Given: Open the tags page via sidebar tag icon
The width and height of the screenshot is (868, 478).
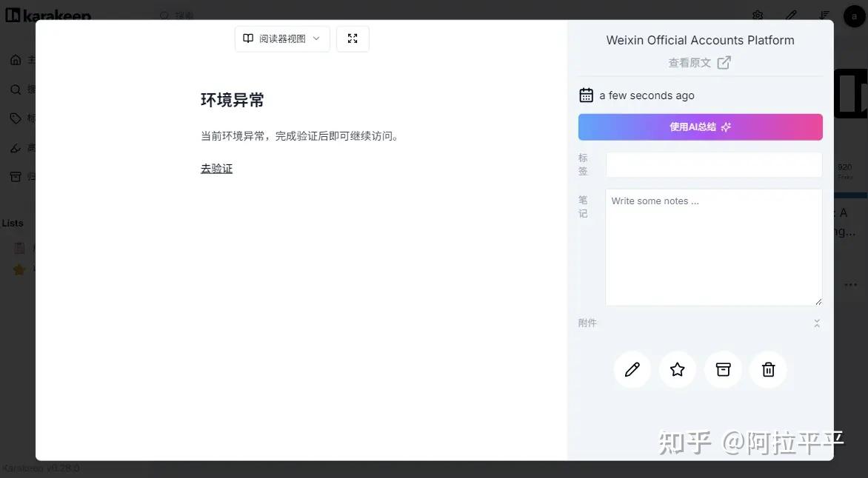Looking at the screenshot, I should tap(16, 118).
